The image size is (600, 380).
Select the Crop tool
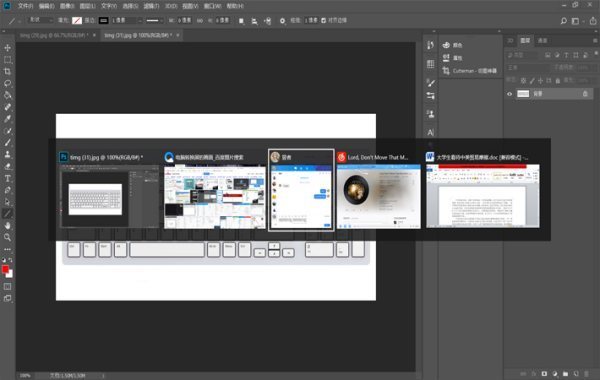(x=7, y=72)
